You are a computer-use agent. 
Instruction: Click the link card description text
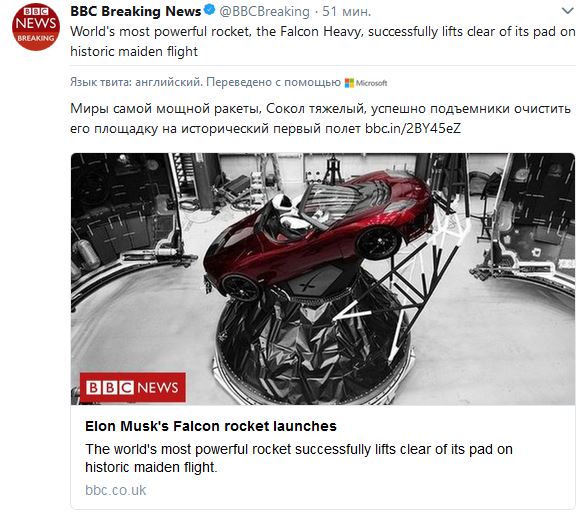(299, 458)
